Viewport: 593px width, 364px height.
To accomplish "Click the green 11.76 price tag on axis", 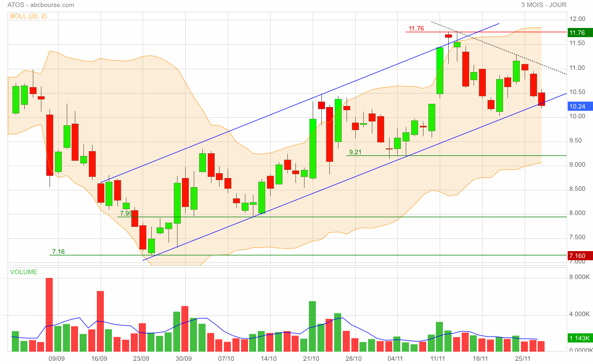I will click(580, 33).
